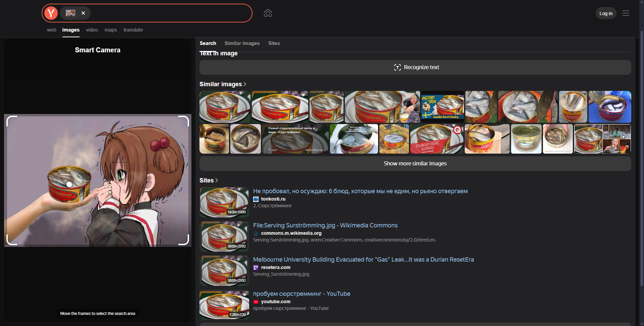Click the Recognize text button
This screenshot has width=644, height=326.
click(415, 67)
